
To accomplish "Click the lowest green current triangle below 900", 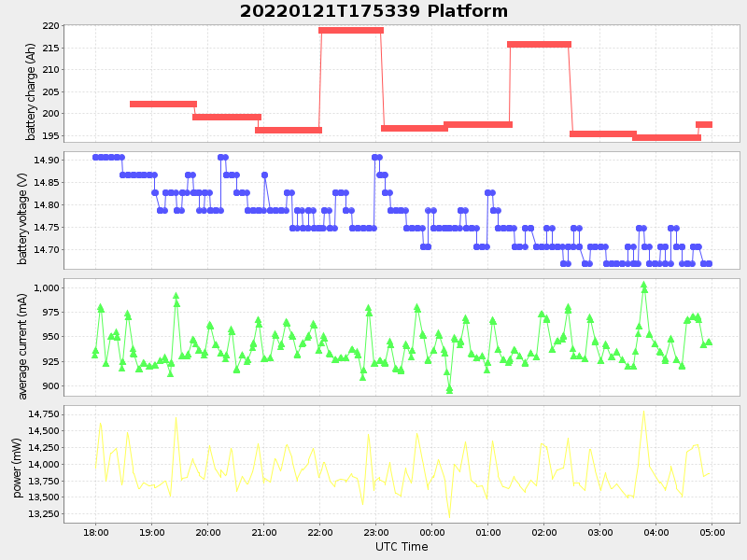I will (449, 389).
